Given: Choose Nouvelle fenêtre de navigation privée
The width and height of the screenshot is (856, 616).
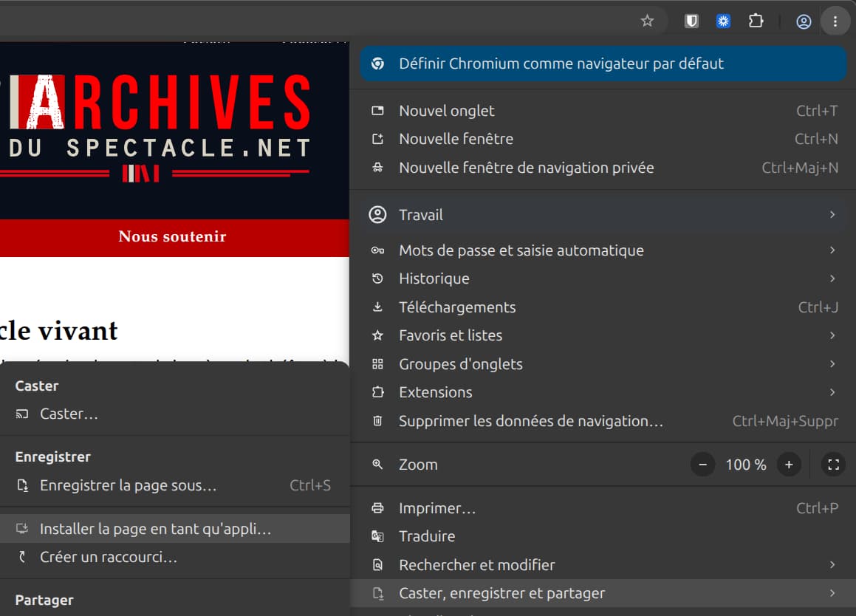Looking at the screenshot, I should [x=603, y=168].
